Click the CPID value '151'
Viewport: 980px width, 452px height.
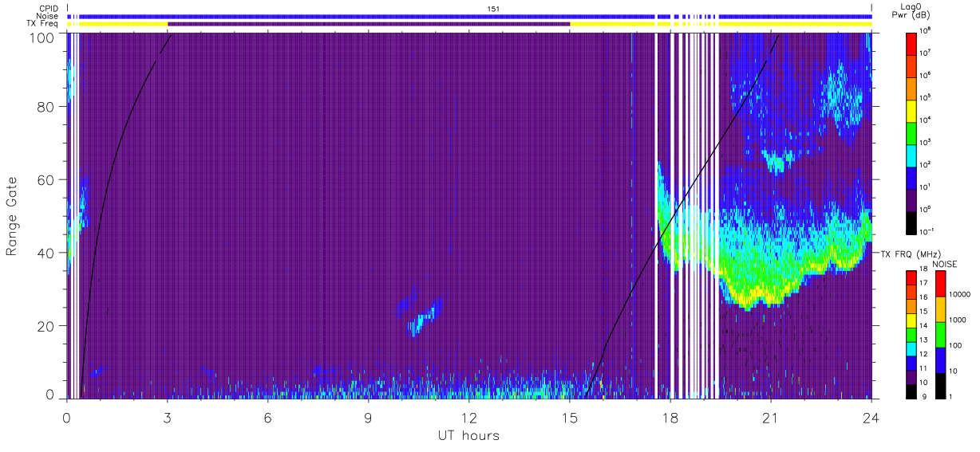[x=493, y=8]
